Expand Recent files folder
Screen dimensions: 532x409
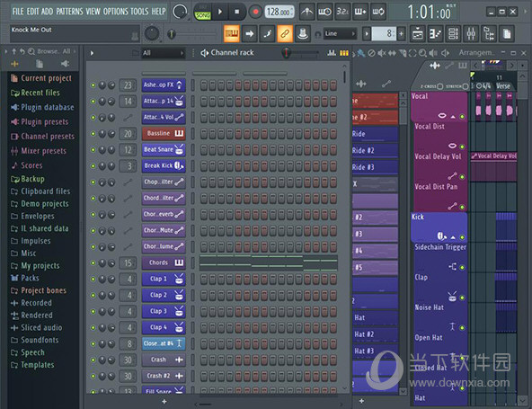[35, 93]
